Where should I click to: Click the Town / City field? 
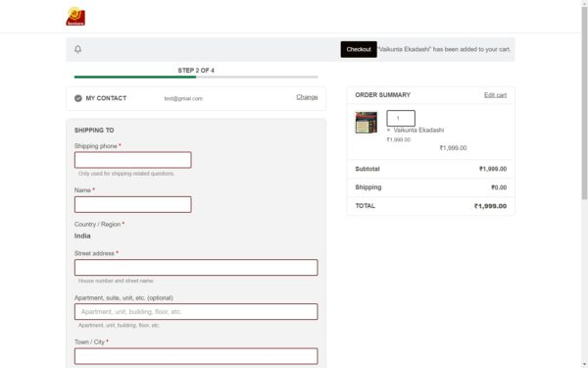(196, 356)
